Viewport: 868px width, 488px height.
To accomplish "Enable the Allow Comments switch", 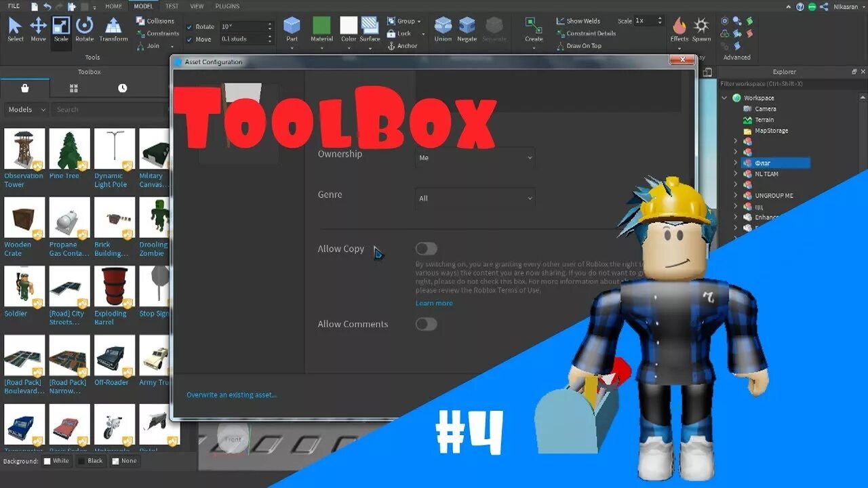I will click(x=427, y=324).
